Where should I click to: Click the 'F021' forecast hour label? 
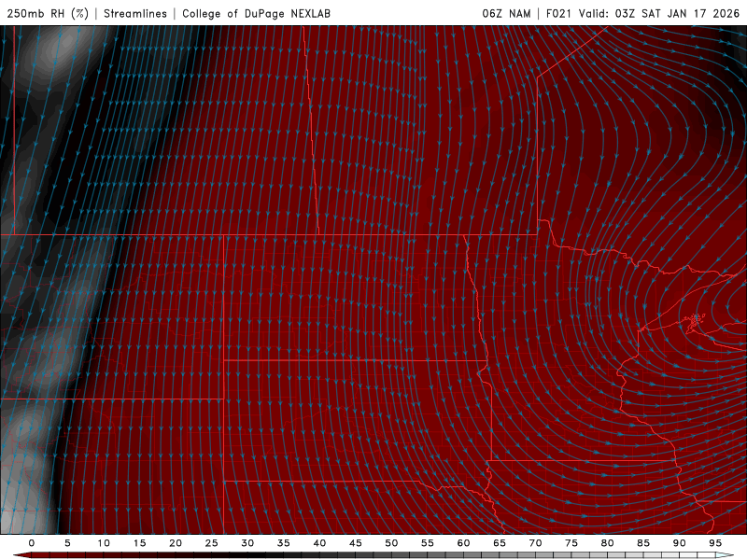[x=558, y=13]
